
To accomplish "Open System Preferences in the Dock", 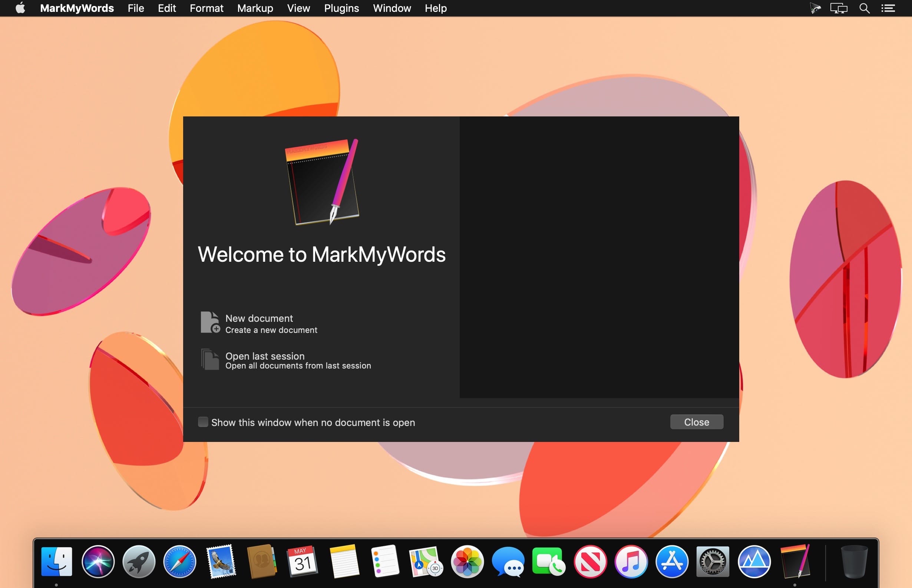I will (x=712, y=561).
